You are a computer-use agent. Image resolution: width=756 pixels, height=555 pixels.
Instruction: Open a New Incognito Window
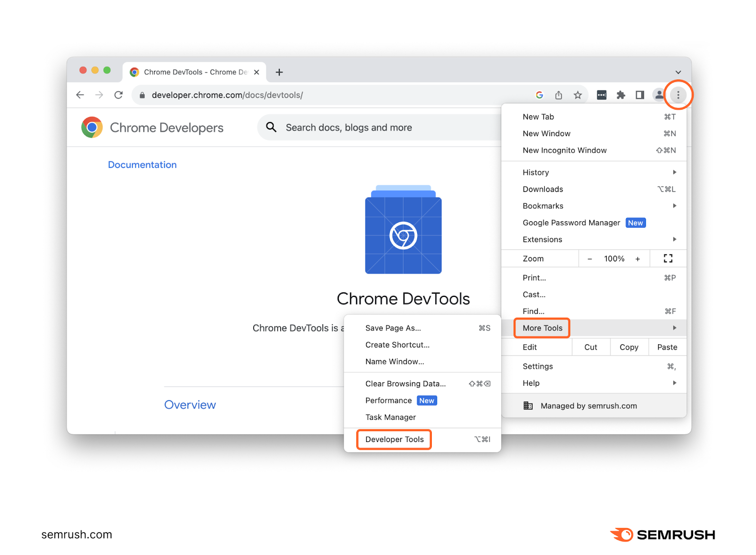(x=564, y=150)
